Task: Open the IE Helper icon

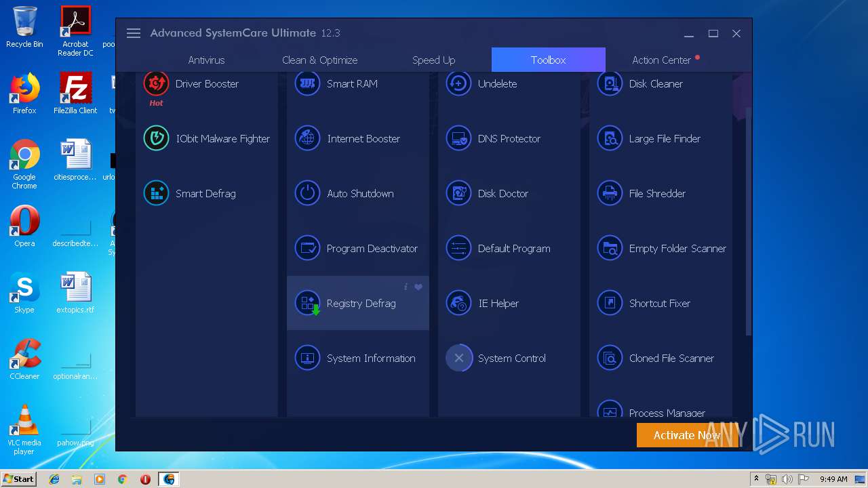Action: 458,303
